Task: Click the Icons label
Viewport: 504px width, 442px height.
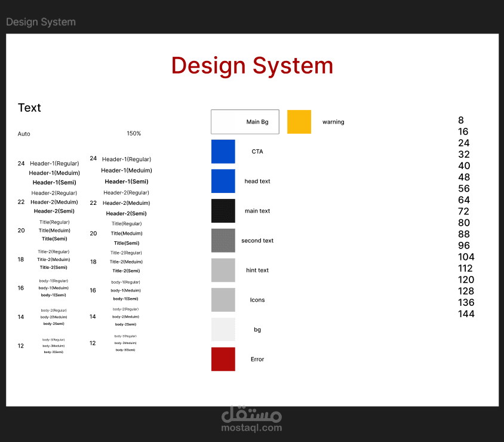Action: pos(257,300)
